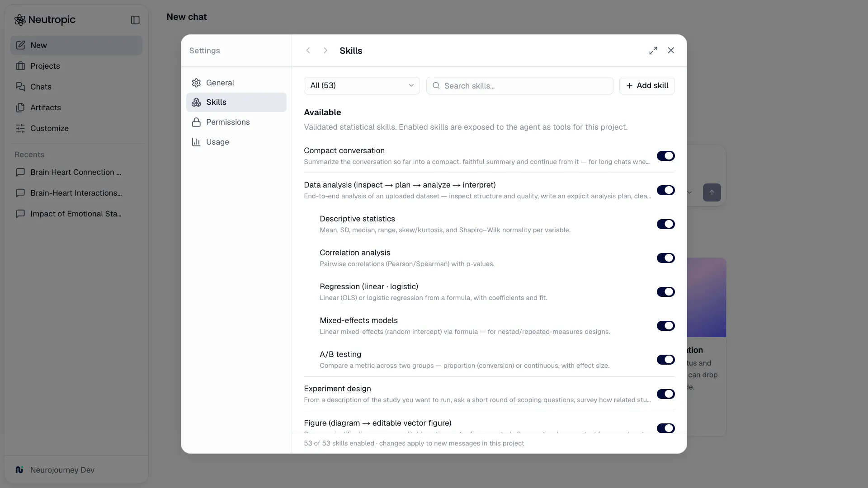The width and height of the screenshot is (868, 488).
Task: Open recent chat Brain Heart Connection
Action: [x=76, y=172]
